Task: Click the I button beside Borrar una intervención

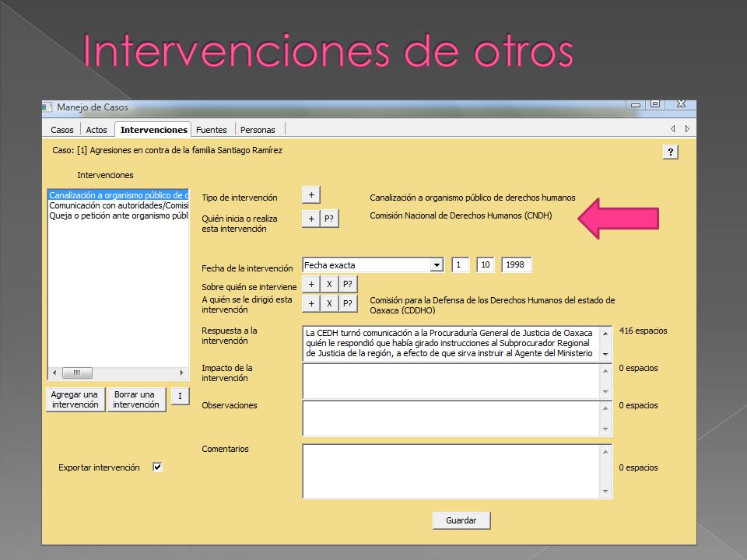Action: (180, 396)
